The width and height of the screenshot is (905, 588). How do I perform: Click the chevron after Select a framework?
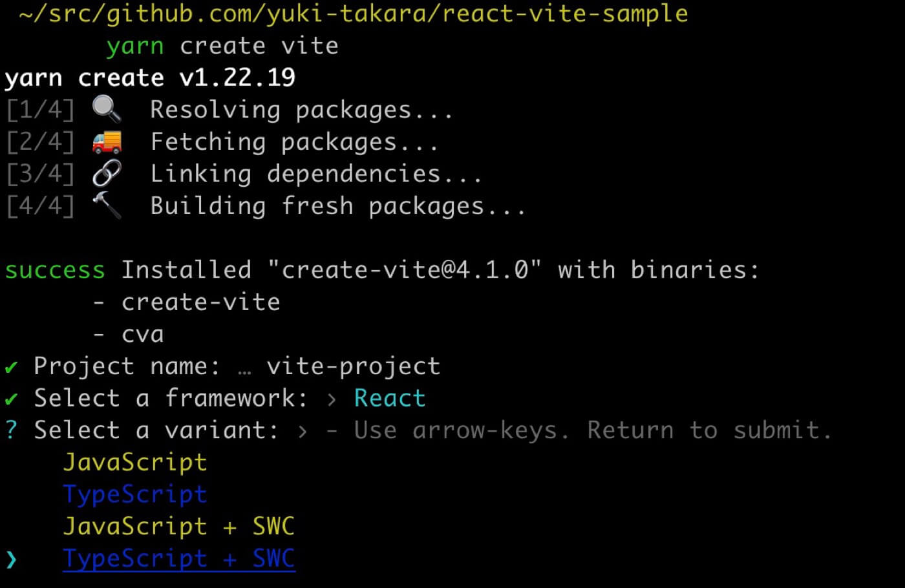pos(332,399)
